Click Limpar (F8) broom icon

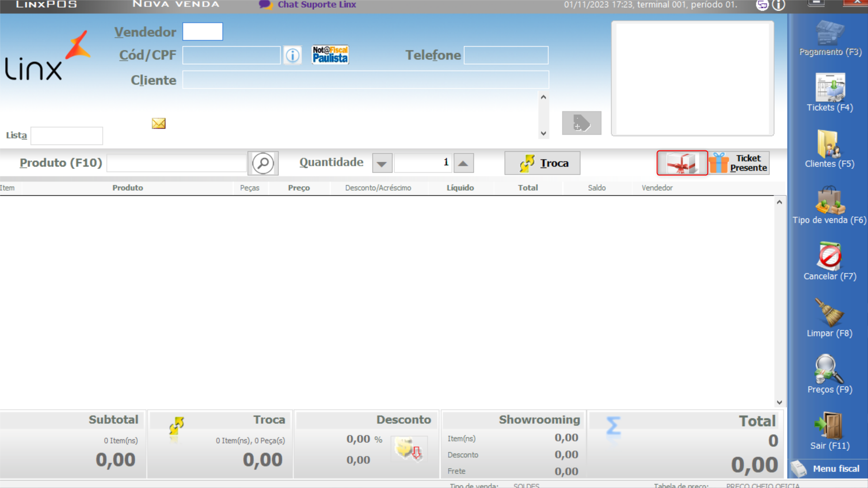pos(829,313)
